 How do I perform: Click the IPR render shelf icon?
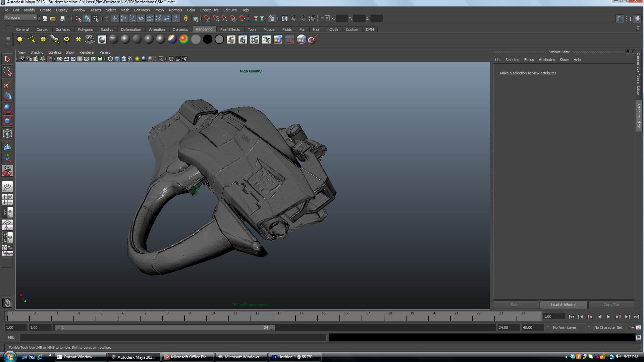pyautogui.click(x=243, y=40)
